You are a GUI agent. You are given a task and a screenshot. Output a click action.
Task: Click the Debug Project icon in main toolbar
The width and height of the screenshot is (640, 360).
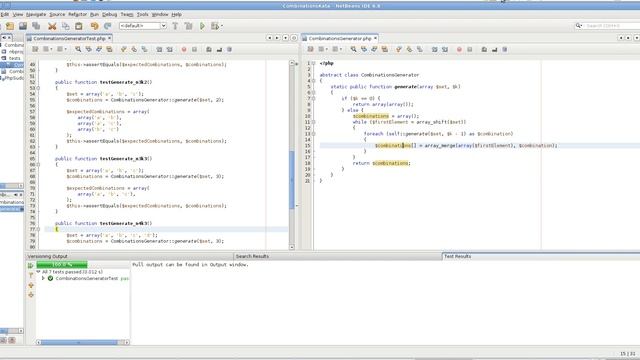click(x=215, y=26)
